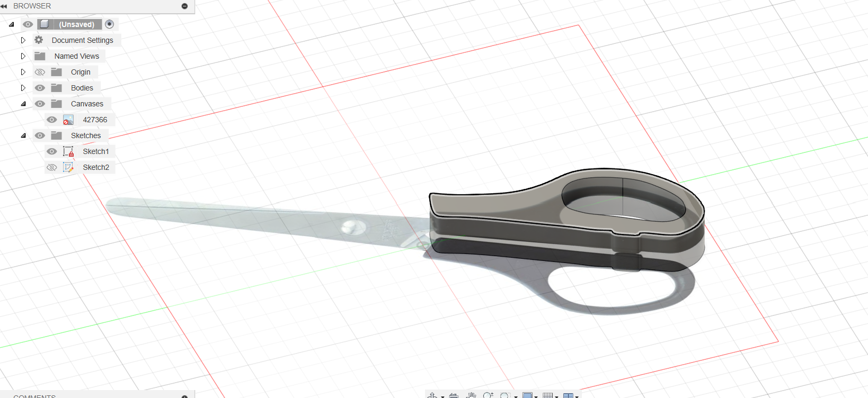Toggle visibility of the (Unsaved) root component

coord(28,24)
